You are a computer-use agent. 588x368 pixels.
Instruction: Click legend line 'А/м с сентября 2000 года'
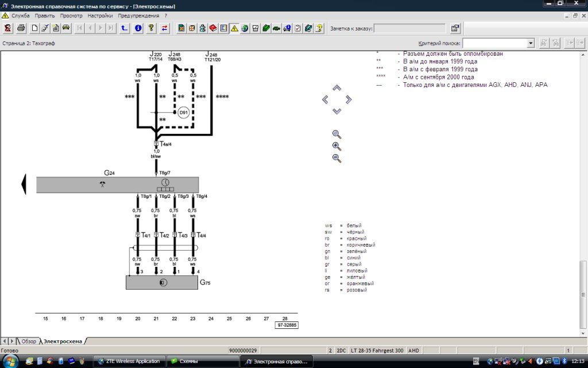pos(438,77)
